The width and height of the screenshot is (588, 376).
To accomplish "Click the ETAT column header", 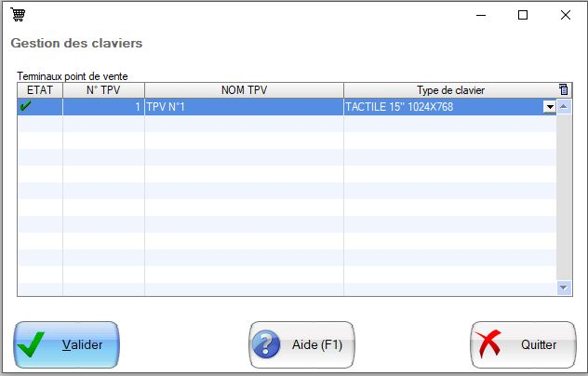I will (x=40, y=89).
